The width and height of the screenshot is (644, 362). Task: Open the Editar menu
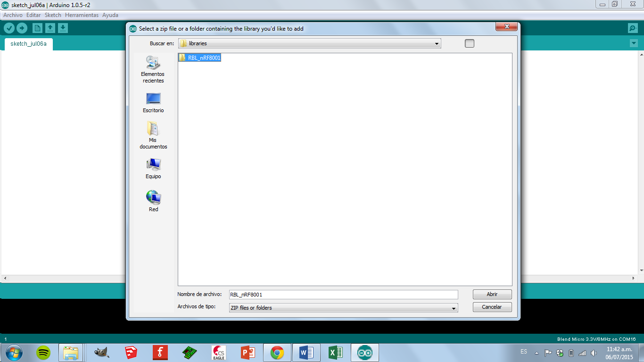(33, 15)
